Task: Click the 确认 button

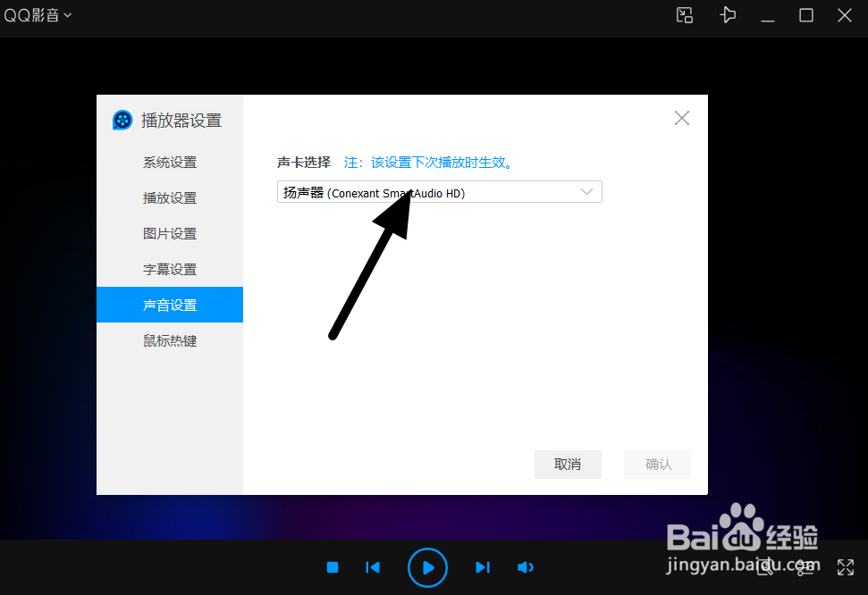Action: [658, 464]
